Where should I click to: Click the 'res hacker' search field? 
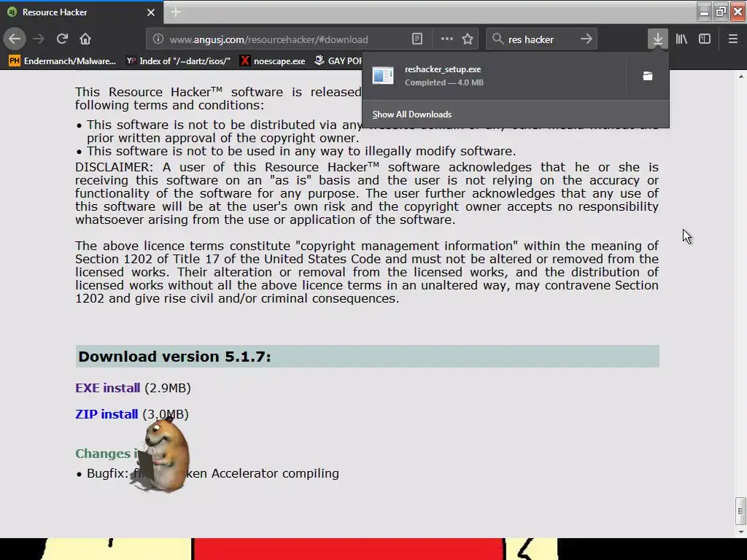tap(541, 39)
